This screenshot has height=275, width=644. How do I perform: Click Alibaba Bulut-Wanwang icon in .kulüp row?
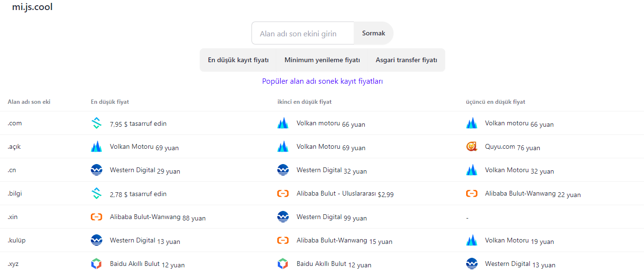point(283,241)
